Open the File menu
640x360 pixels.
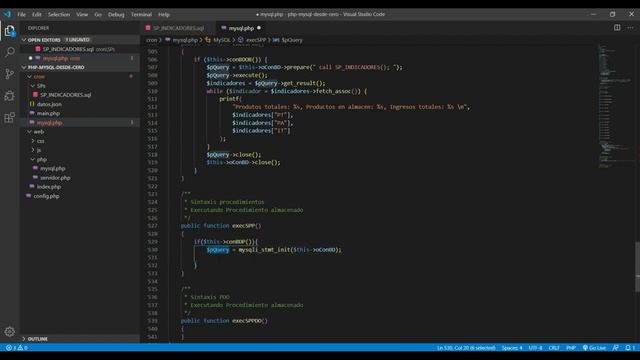pos(22,14)
